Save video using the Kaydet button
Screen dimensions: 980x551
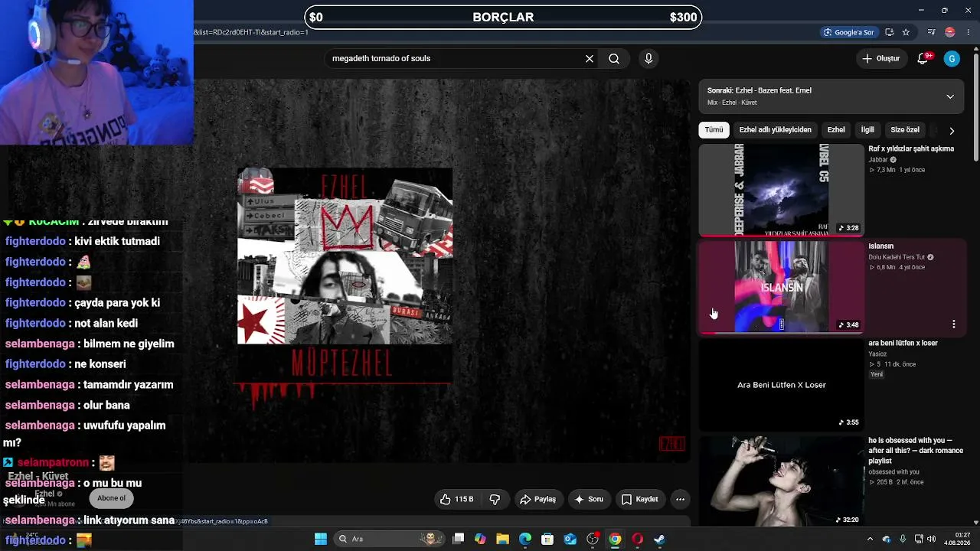pyautogui.click(x=640, y=499)
